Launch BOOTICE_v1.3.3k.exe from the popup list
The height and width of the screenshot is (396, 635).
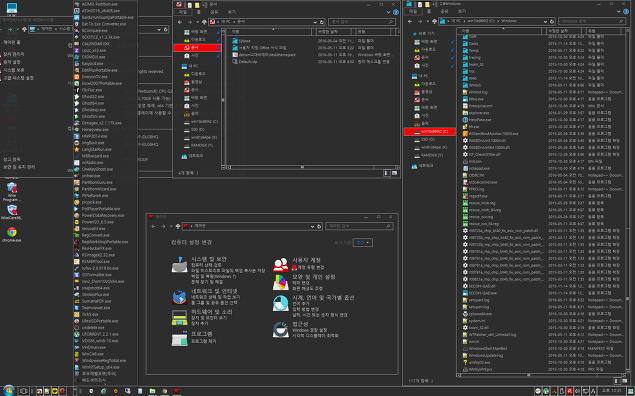click(x=100, y=37)
